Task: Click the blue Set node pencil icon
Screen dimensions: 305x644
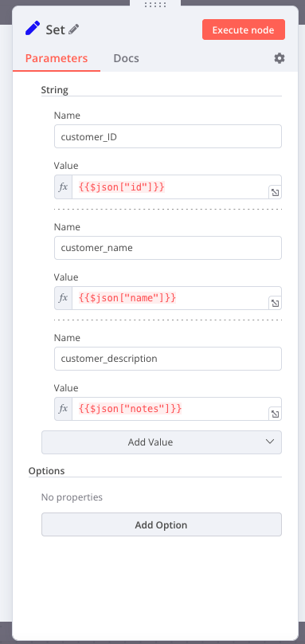Action: pyautogui.click(x=33, y=29)
